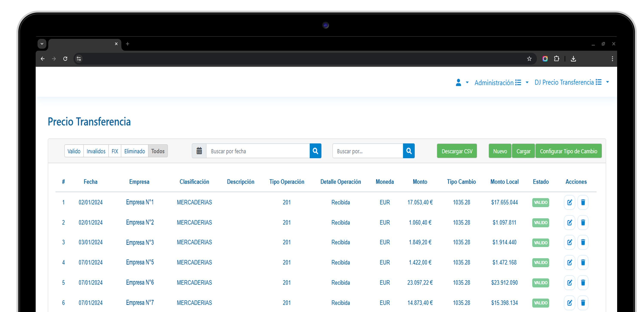Click magnifier button next to Buscar por fecha
Screen dimensions: 644x312
(x=315, y=151)
